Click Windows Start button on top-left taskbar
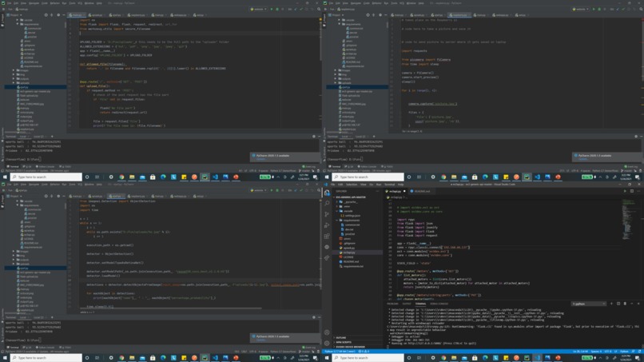This screenshot has height=362, width=644. [5, 177]
